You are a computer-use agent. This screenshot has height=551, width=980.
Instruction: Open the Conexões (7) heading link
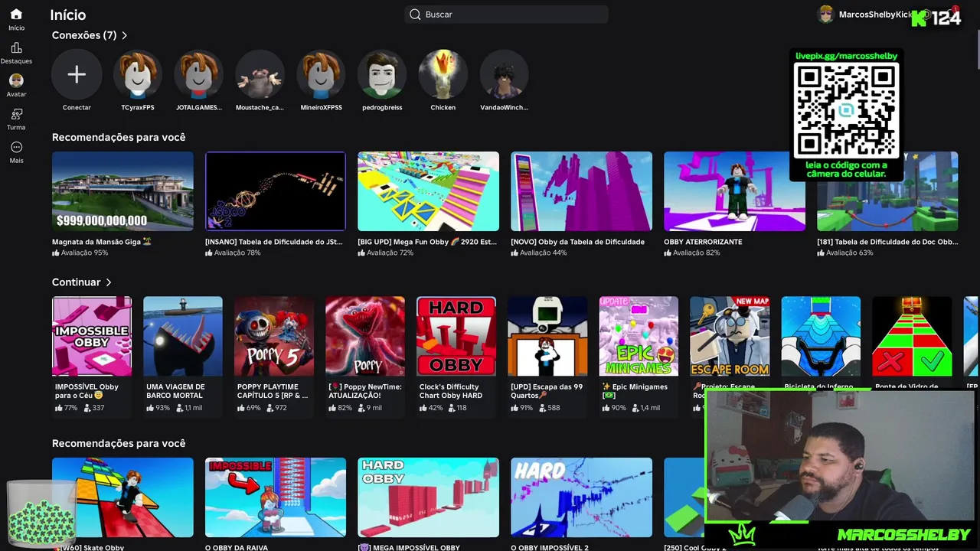84,35
